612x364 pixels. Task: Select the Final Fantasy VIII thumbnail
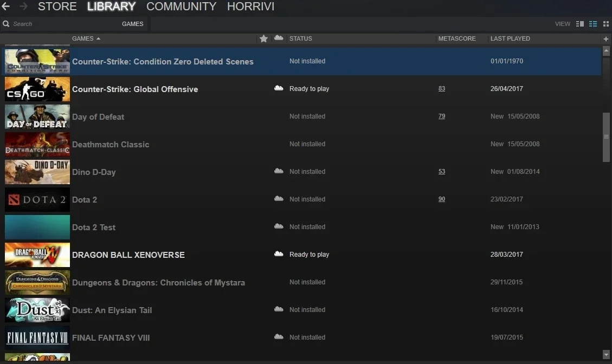pyautogui.click(x=37, y=338)
